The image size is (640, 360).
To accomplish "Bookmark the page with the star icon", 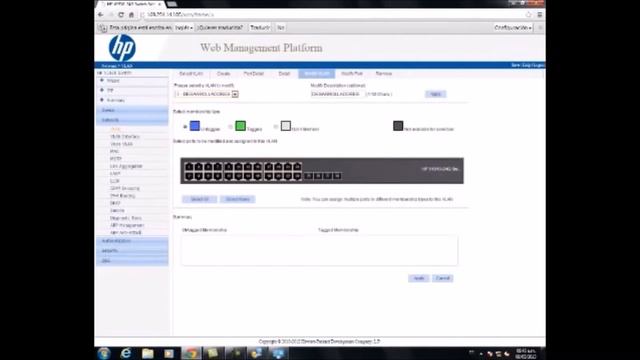I will pos(529,15).
